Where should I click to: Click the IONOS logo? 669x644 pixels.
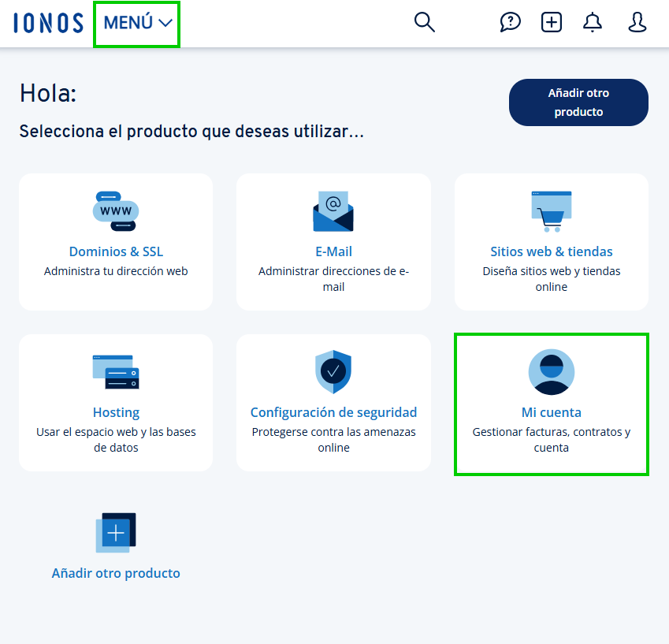click(x=47, y=23)
